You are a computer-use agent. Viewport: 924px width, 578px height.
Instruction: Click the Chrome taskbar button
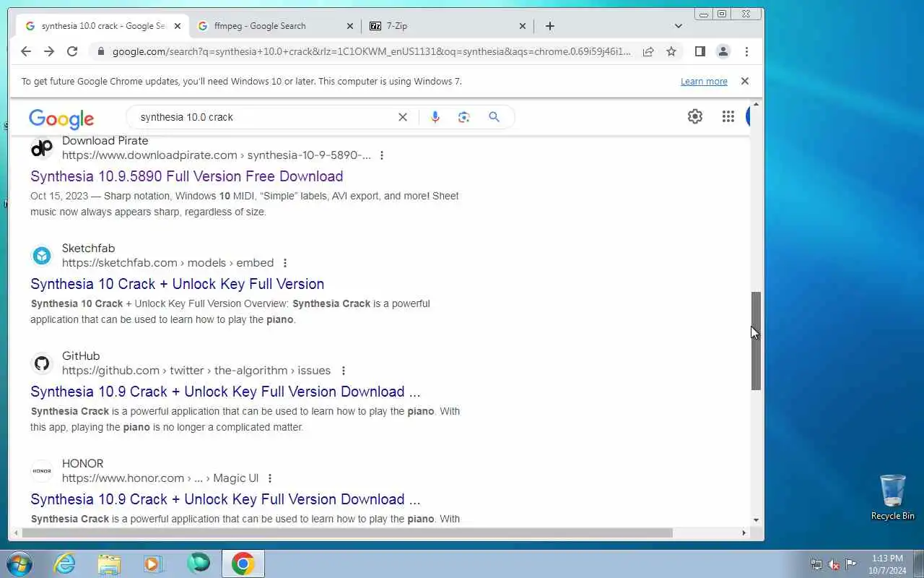(x=243, y=564)
